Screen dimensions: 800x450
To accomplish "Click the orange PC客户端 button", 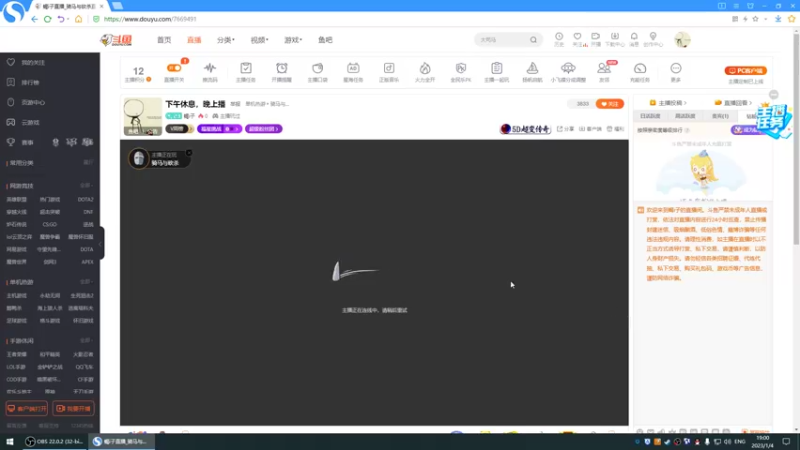I will coord(745,70).
